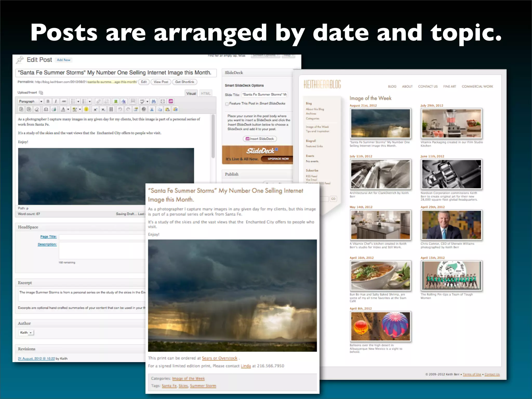Open highlight color dropdown arrow
Screen dimensions: 532x399
(x=80, y=109)
